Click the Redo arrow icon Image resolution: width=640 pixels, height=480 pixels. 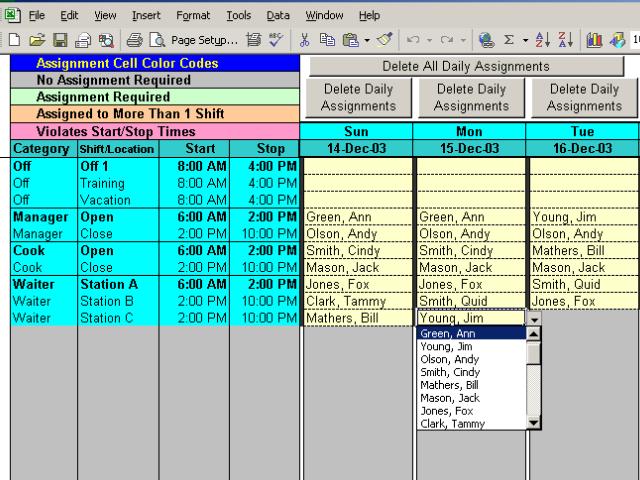[x=447, y=40]
